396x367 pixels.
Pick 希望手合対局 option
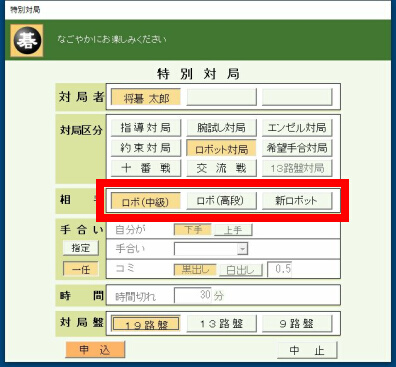point(297,148)
